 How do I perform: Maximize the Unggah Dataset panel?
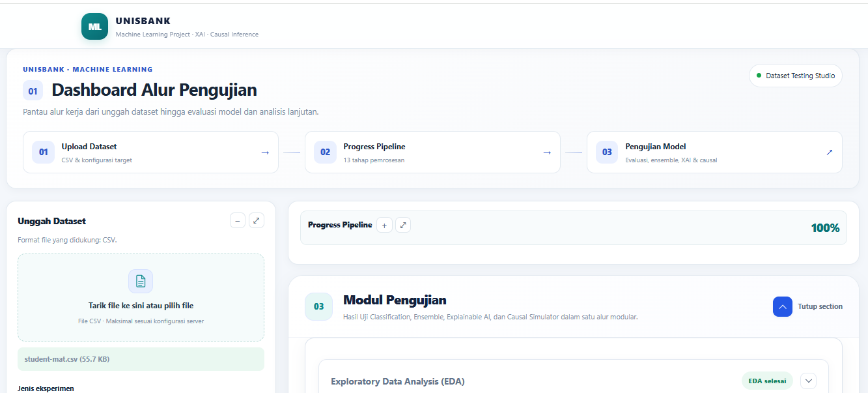257,220
